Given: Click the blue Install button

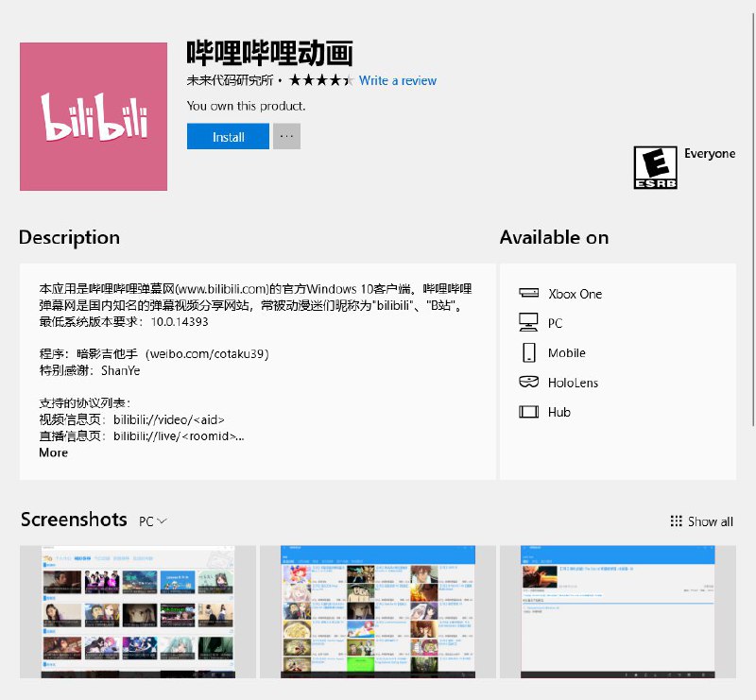Looking at the screenshot, I should click(x=228, y=136).
